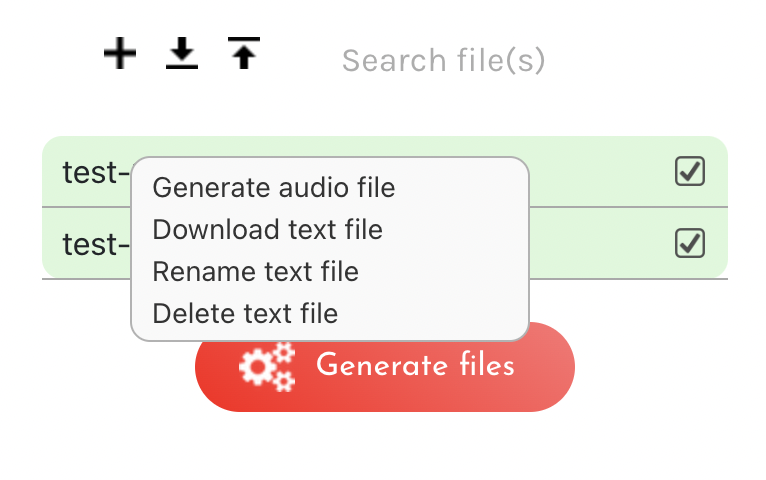Click the 'Generate files' text label
The width and height of the screenshot is (766, 480).
click(x=415, y=365)
